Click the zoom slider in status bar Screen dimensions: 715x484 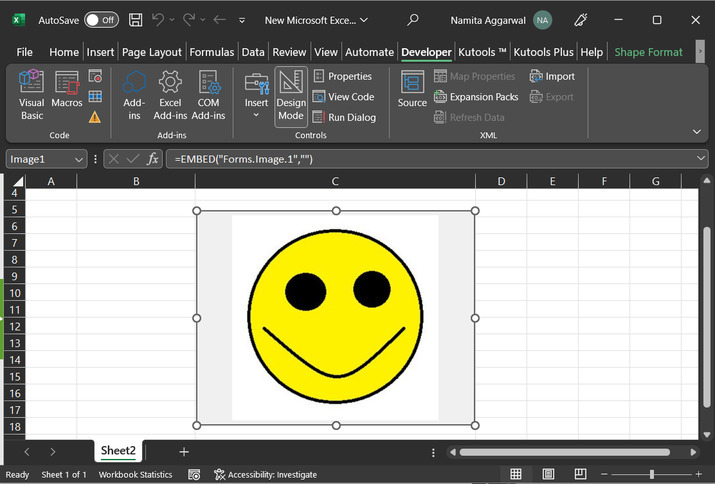652,474
